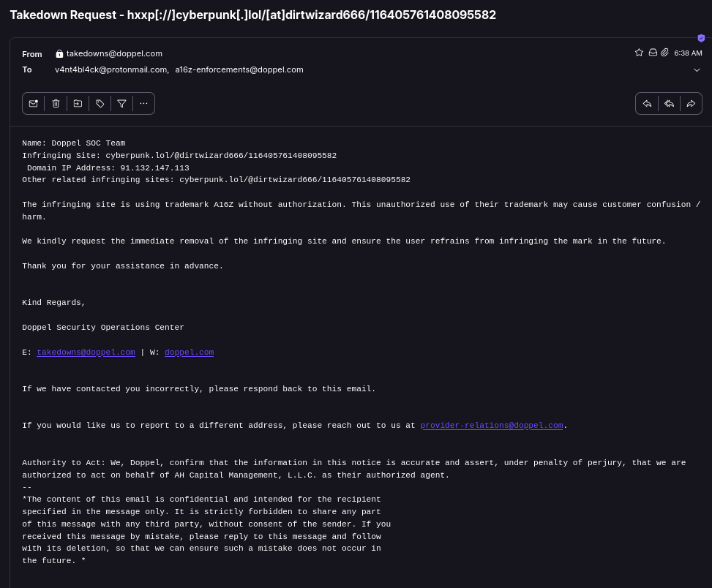This screenshot has height=588, width=712.
Task: Expand the message details chevron
Action: pos(697,70)
